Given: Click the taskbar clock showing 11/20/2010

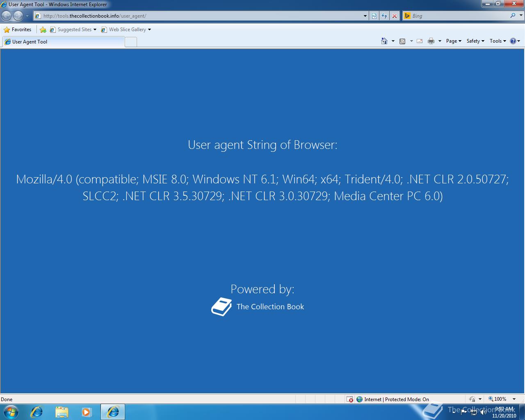Looking at the screenshot, I should (504, 412).
